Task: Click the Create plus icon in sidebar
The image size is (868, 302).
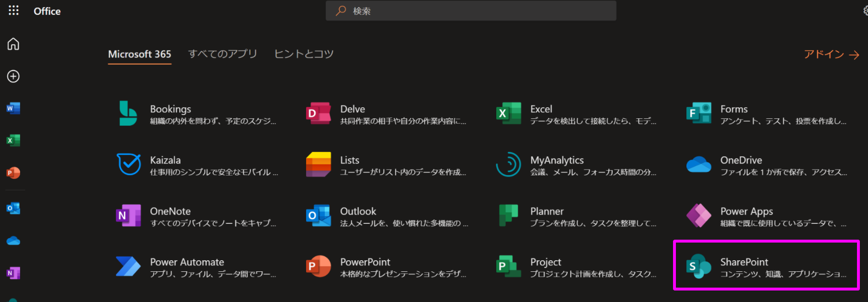Action: click(x=13, y=76)
